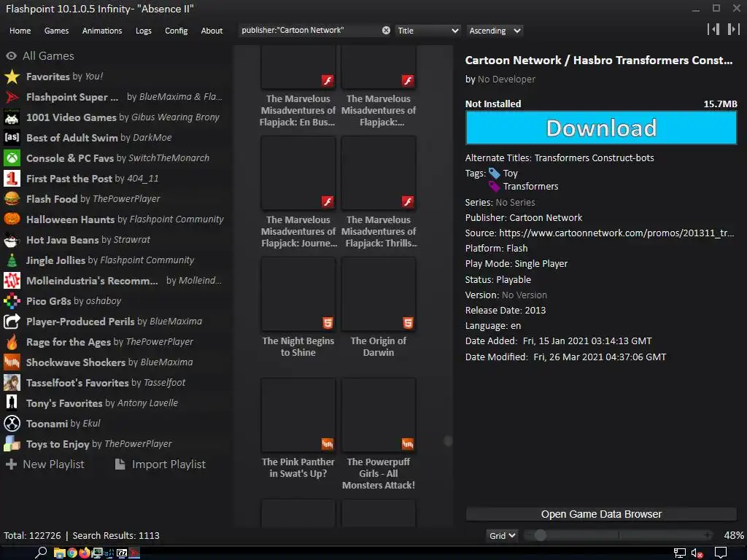
Task: Click the Toy tag label
Action: 510,174
